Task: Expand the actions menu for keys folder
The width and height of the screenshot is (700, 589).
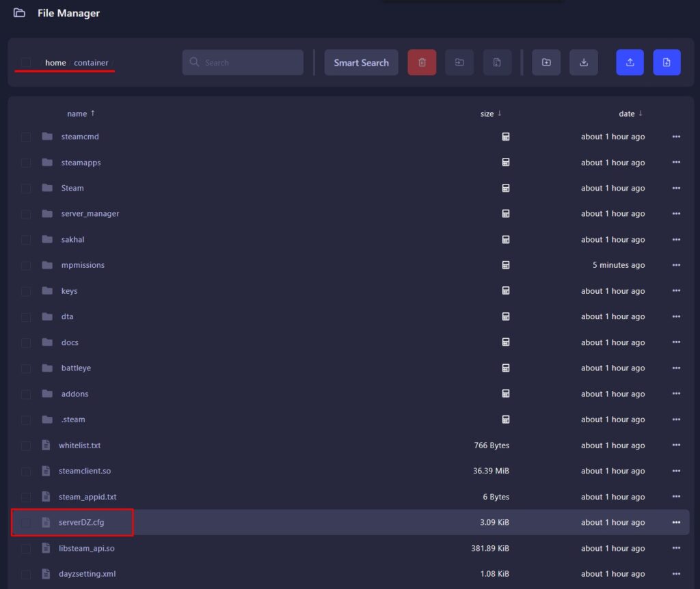Action: [676, 291]
